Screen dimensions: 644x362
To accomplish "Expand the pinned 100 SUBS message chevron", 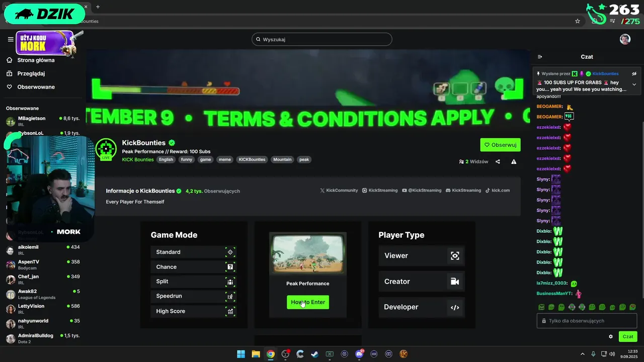I will [634, 84].
